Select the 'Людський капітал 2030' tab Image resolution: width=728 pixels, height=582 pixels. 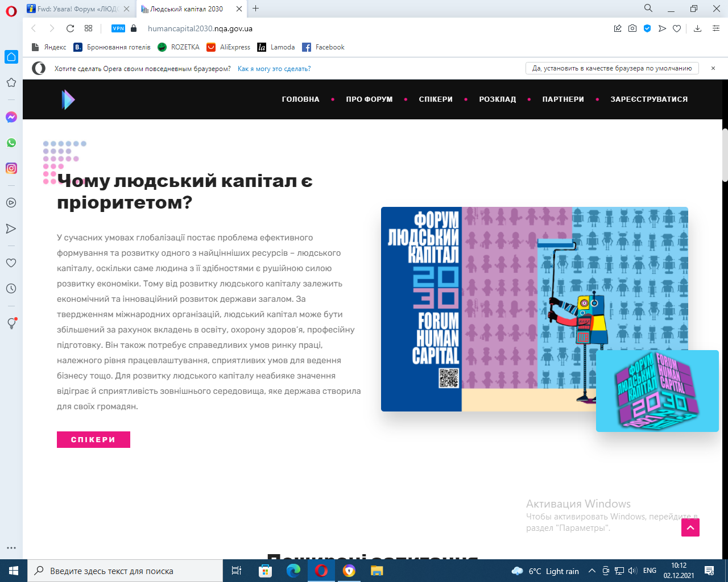[x=187, y=9]
